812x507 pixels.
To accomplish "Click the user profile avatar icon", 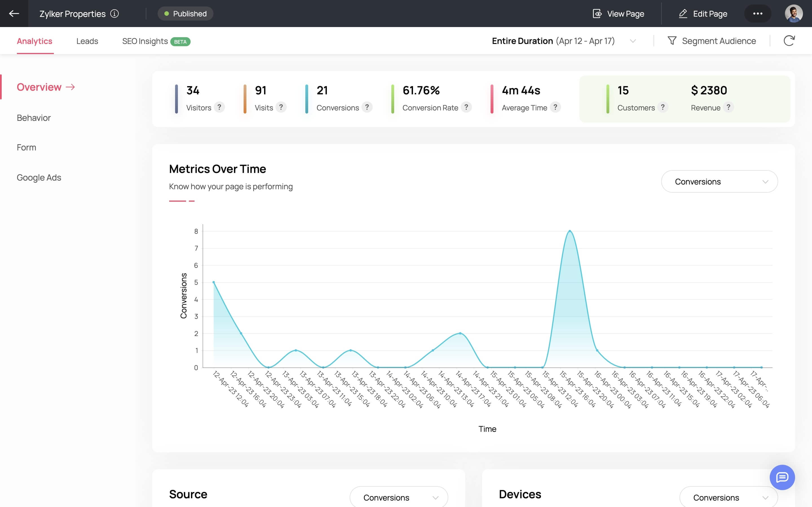I will [x=793, y=14].
